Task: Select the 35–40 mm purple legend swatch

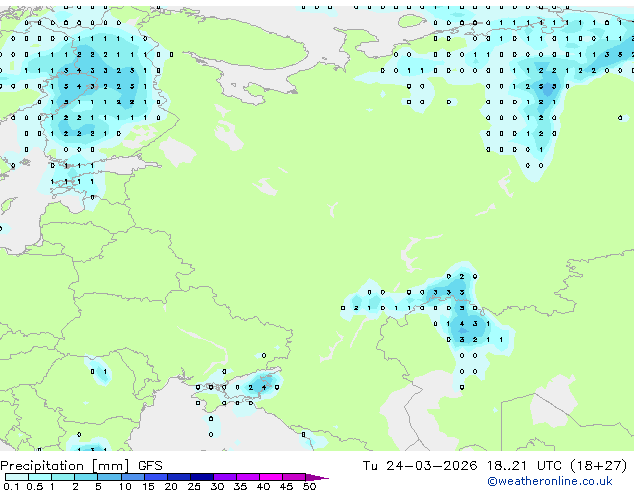Action: pyautogui.click(x=248, y=477)
